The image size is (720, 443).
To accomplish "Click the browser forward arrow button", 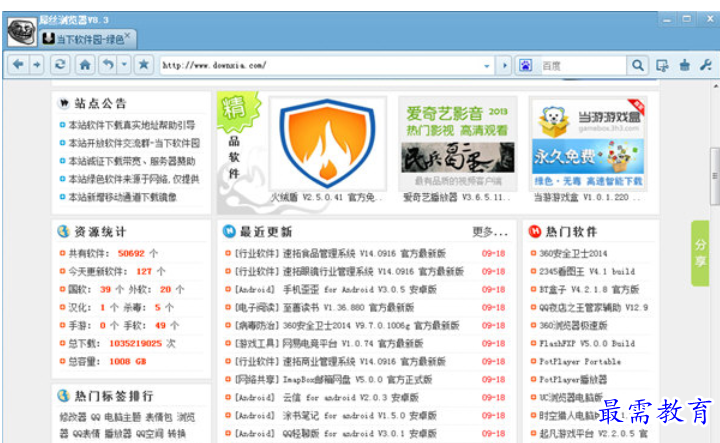I will tap(37, 65).
